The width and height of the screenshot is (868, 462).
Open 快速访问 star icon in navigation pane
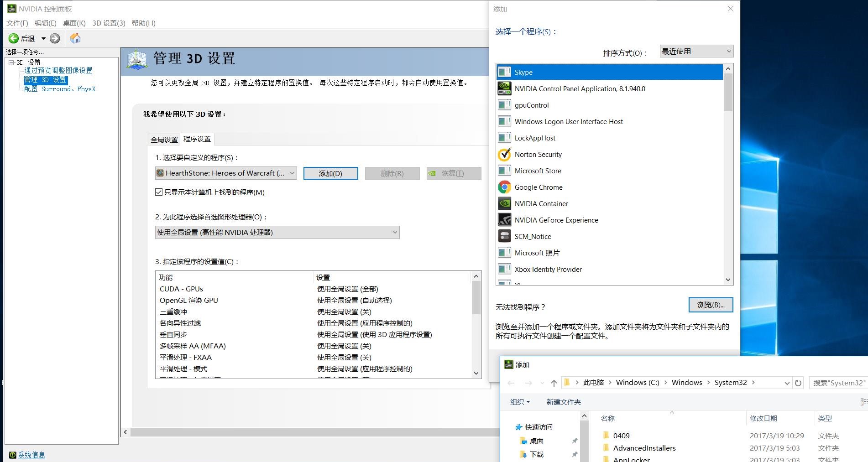518,427
